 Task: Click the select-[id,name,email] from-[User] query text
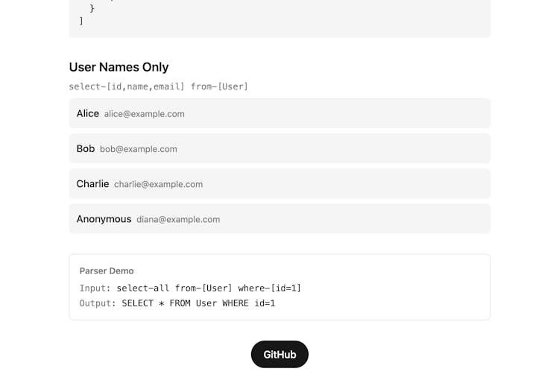[158, 86]
